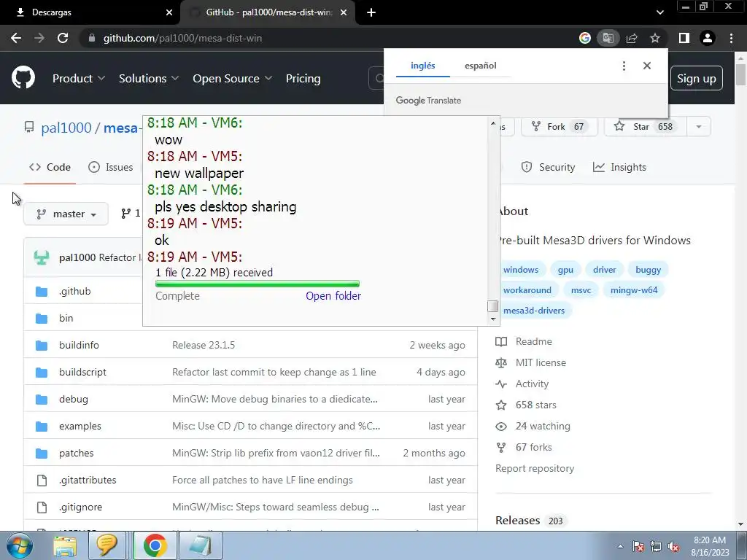Image resolution: width=747 pixels, height=560 pixels.
Task: Click the chat window scrollbar down arrow
Action: click(493, 319)
